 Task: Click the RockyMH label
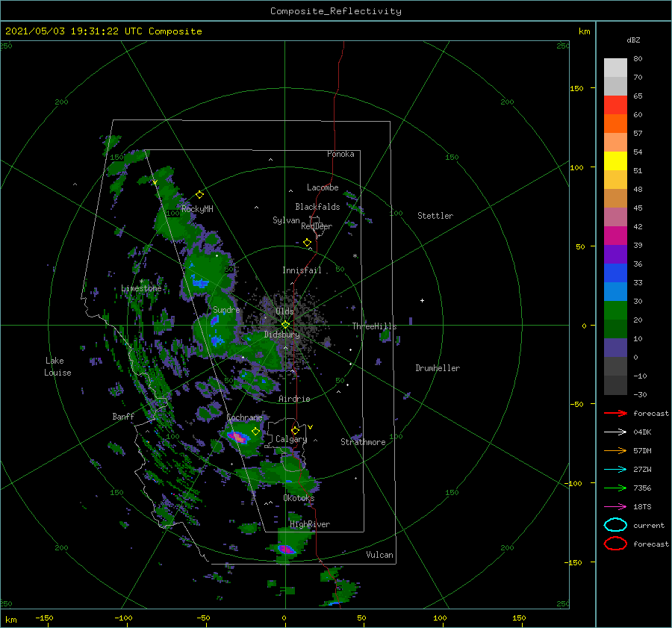coord(197,209)
